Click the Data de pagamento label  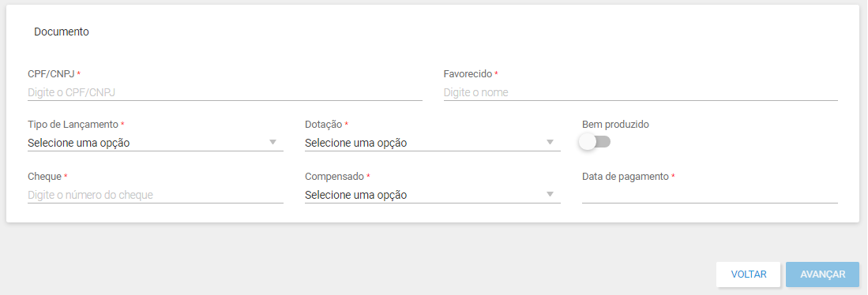(x=626, y=176)
